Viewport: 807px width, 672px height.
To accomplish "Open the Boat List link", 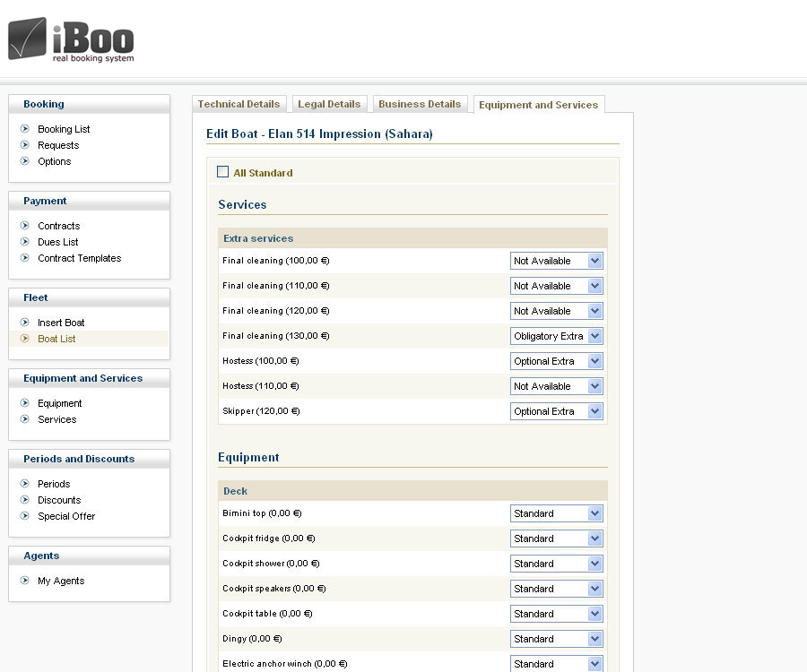I will tap(56, 339).
